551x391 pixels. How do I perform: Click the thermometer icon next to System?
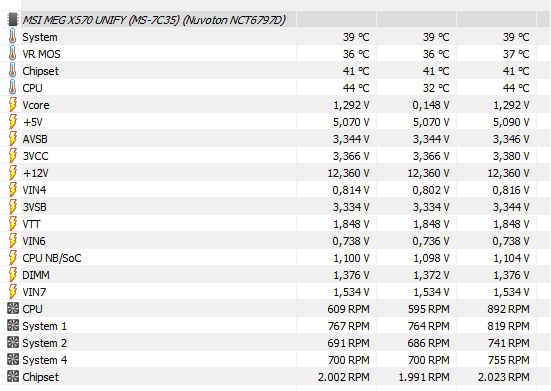pos(13,37)
